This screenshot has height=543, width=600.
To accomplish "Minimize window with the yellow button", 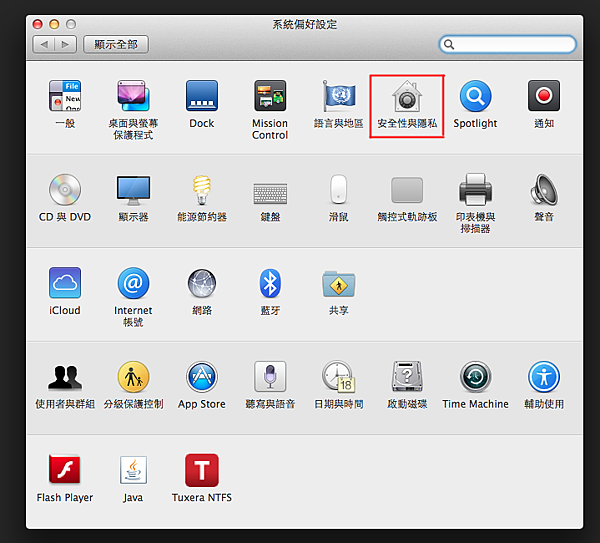I will (x=54, y=24).
